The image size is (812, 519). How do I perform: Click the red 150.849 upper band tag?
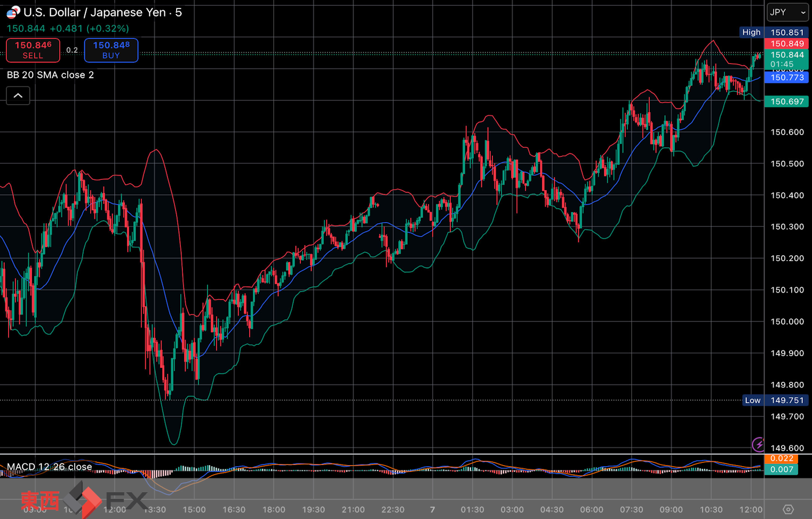pos(786,44)
